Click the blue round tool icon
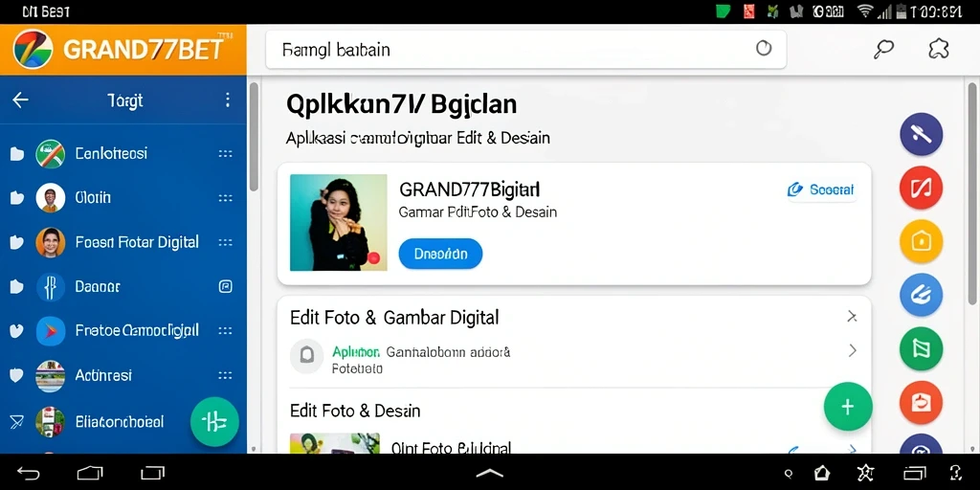Viewport: 980px width, 490px height. [x=922, y=295]
